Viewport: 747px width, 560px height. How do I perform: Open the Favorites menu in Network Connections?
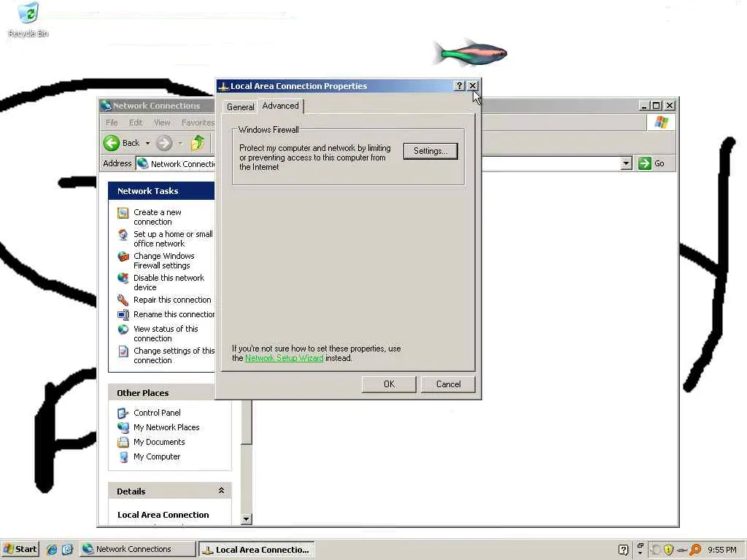(x=198, y=122)
